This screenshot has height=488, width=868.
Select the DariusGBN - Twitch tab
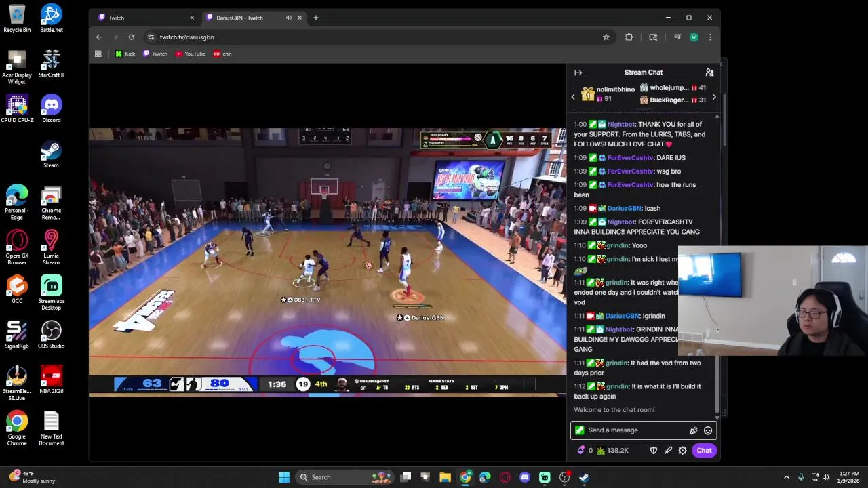pos(254,18)
